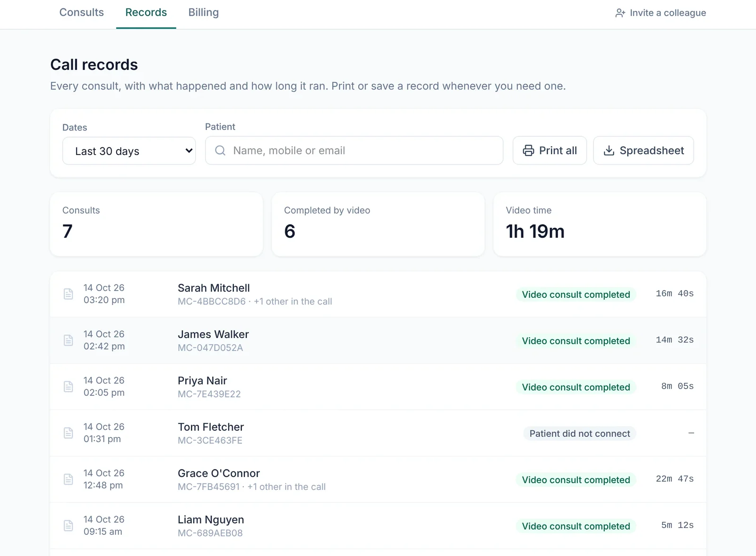Image resolution: width=756 pixels, height=556 pixels.
Task: Click the 14 Oct 26 03:20 pm timestamp
Action: point(104,294)
